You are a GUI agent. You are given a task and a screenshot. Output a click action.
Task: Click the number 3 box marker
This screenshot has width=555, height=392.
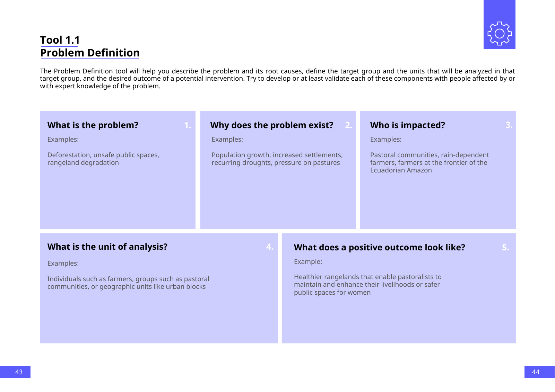click(509, 125)
